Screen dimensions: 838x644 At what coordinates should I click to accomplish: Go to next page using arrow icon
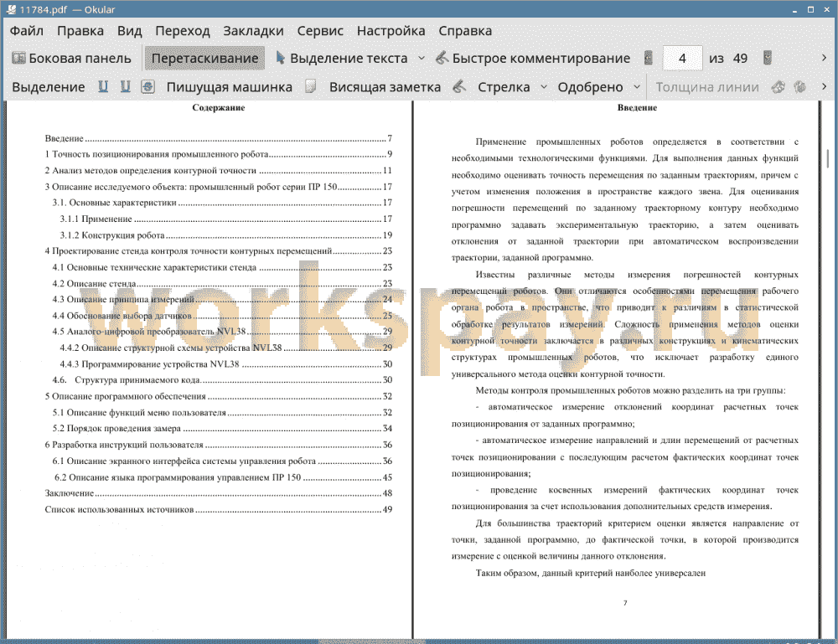(768, 58)
